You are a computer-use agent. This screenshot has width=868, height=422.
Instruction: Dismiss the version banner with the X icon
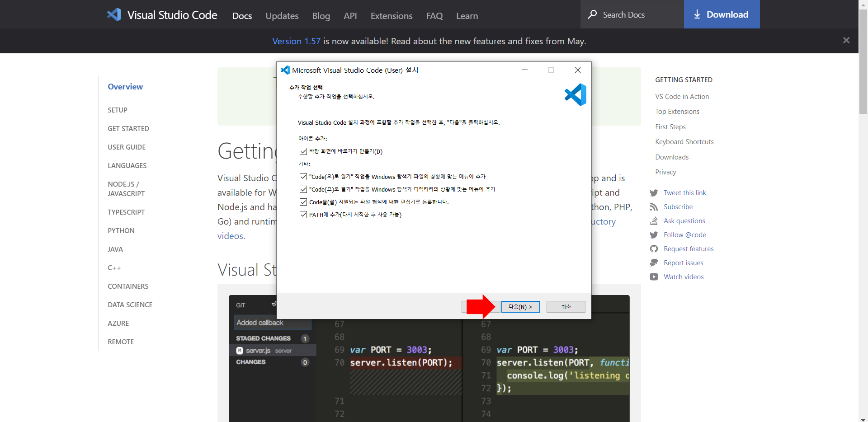846,40
